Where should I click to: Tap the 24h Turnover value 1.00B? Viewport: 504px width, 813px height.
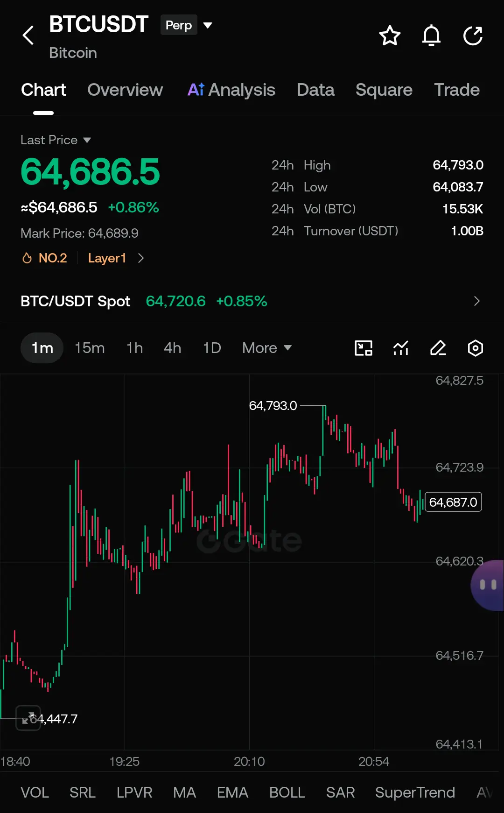point(467,231)
